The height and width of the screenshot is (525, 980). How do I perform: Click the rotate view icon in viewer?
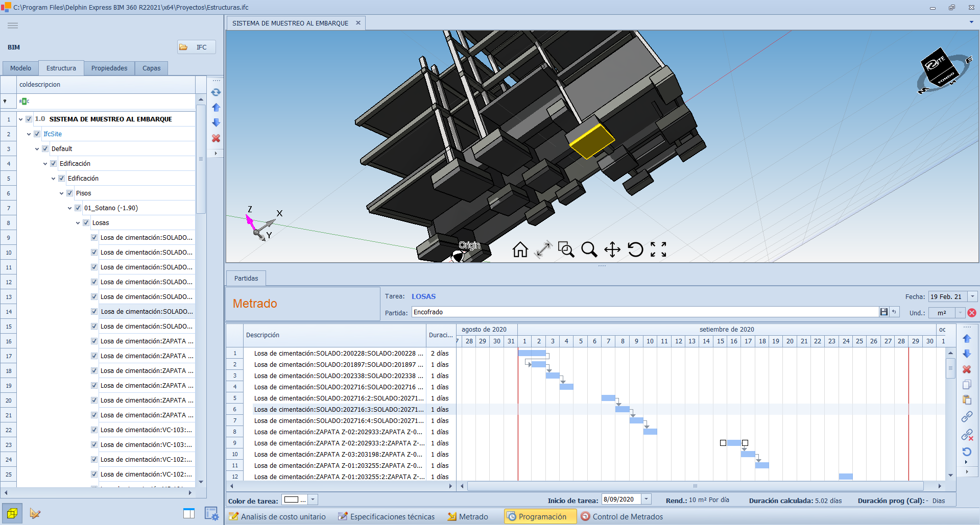(635, 249)
